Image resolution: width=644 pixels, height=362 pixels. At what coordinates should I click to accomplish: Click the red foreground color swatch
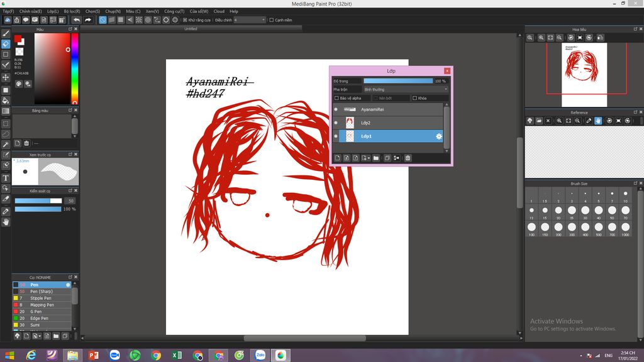tap(18, 38)
